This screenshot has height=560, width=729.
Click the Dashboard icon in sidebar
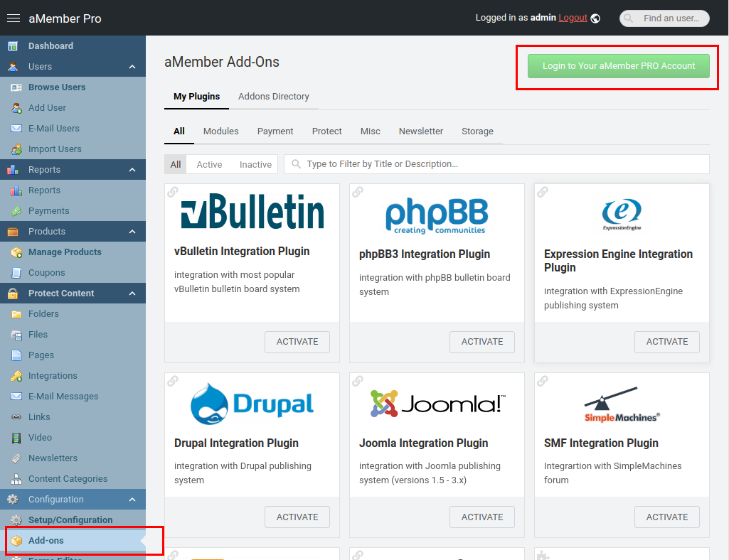click(13, 46)
